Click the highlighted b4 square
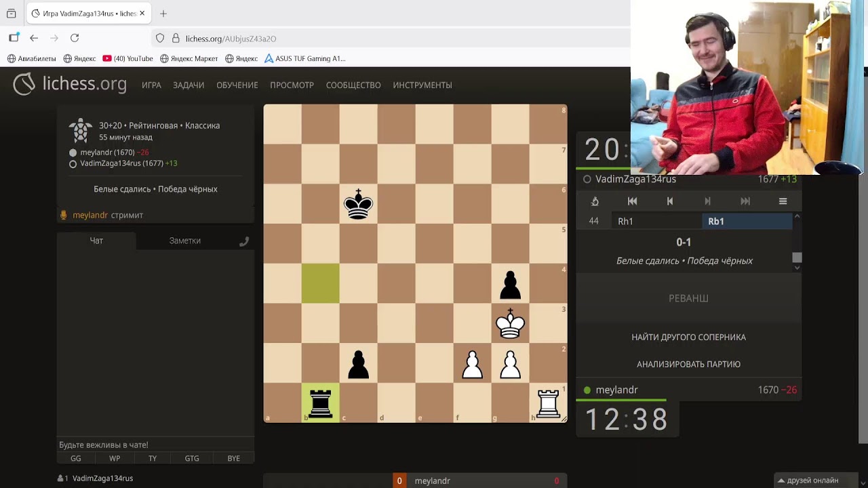Screen dimensions: 868x488 (320, 284)
